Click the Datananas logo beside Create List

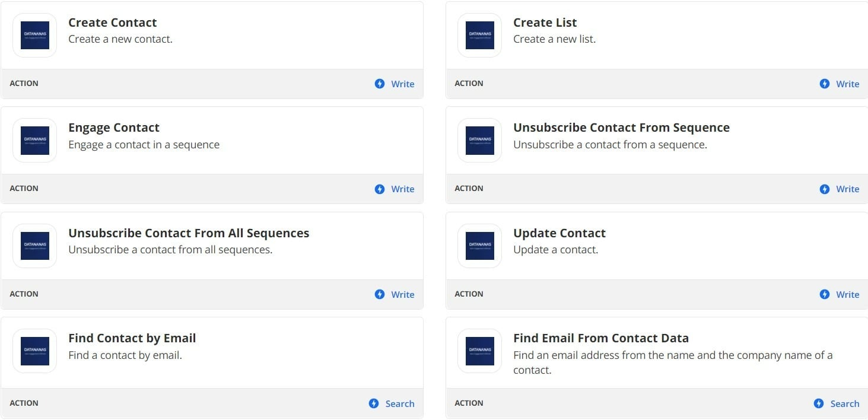click(x=479, y=35)
